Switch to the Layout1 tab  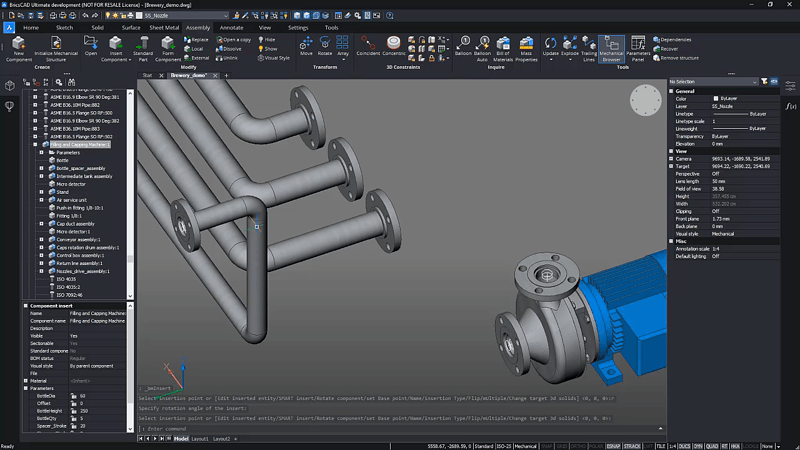[199, 439]
